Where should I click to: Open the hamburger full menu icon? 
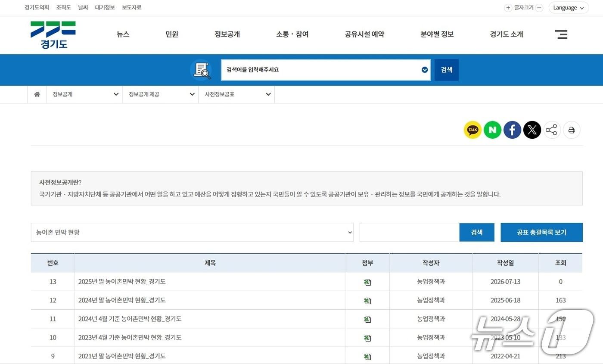(x=561, y=34)
